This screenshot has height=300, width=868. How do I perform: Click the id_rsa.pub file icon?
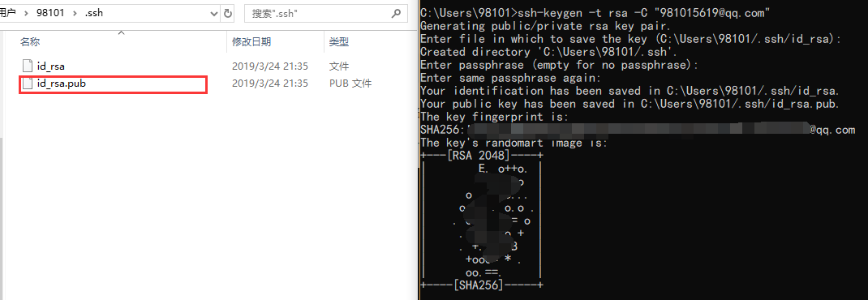click(x=28, y=84)
